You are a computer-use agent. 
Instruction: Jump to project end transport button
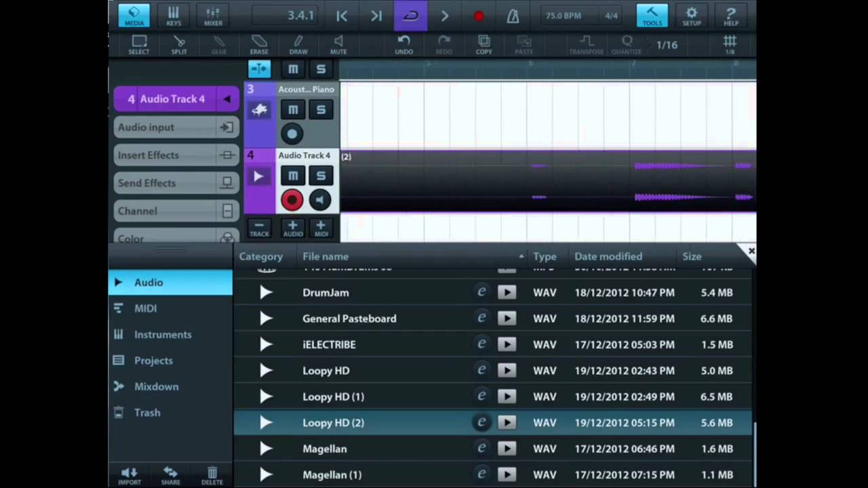coord(376,16)
